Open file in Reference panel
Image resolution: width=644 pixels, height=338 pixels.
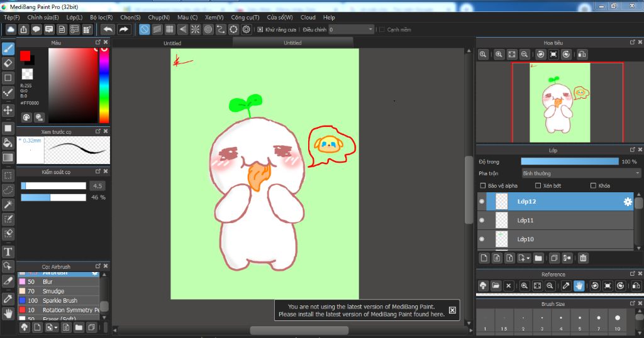pyautogui.click(x=496, y=285)
